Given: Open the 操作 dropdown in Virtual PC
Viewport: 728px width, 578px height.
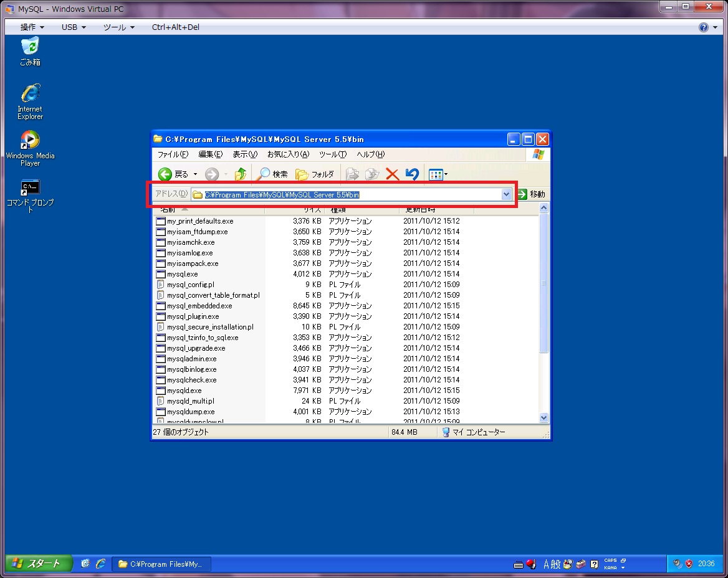Looking at the screenshot, I should [32, 27].
